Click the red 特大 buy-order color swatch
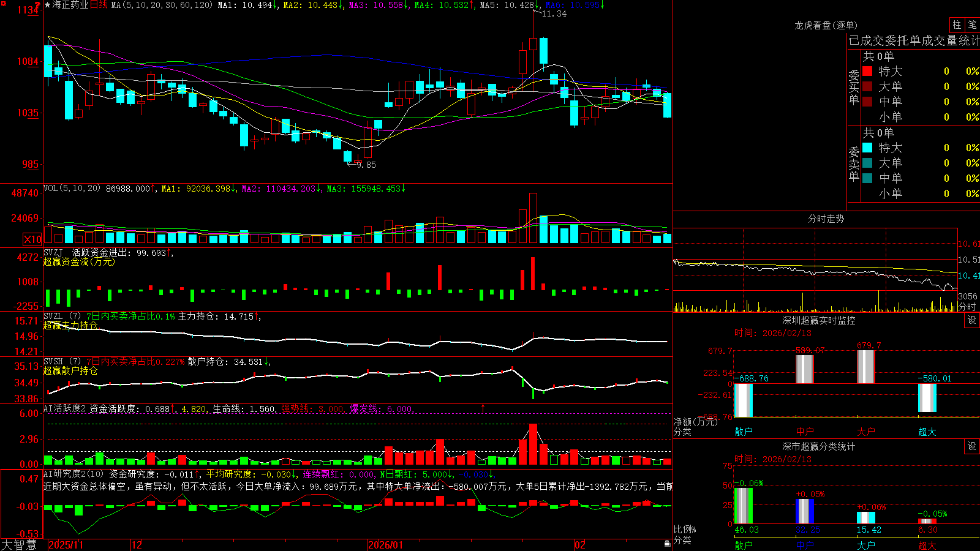 point(867,71)
